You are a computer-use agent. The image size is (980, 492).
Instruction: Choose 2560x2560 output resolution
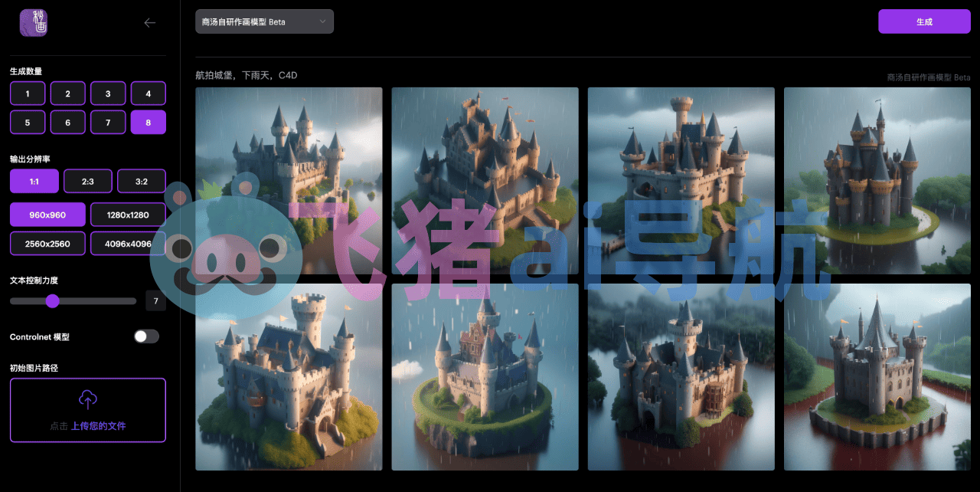(47, 244)
